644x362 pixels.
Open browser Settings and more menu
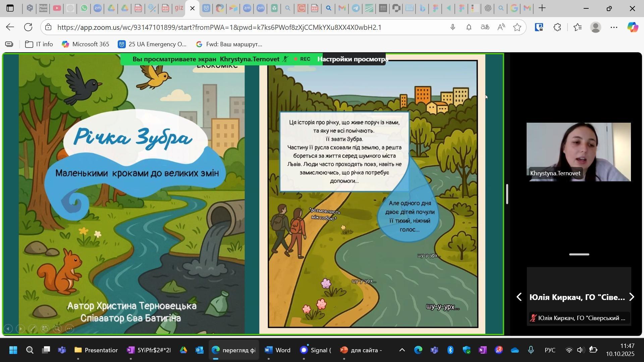614,27
